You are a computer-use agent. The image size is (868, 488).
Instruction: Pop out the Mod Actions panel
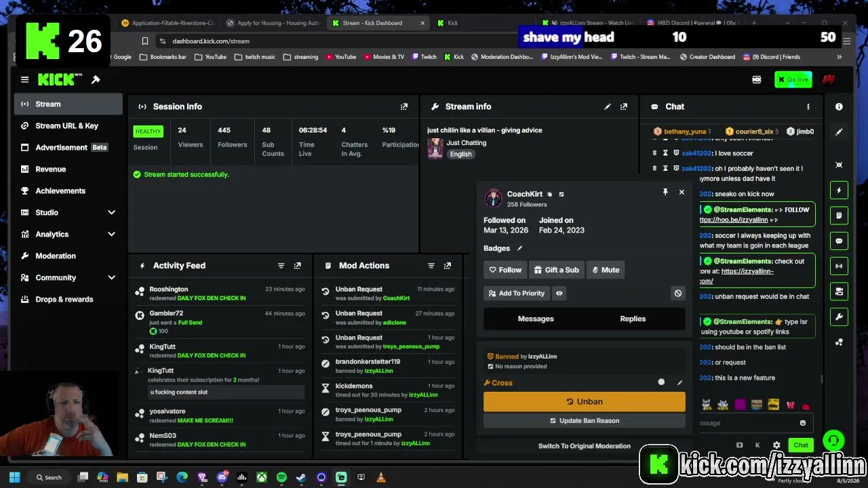click(447, 266)
